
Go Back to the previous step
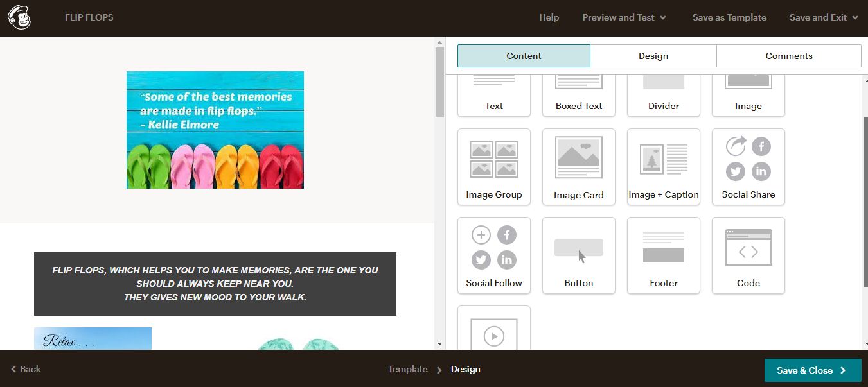(26, 369)
